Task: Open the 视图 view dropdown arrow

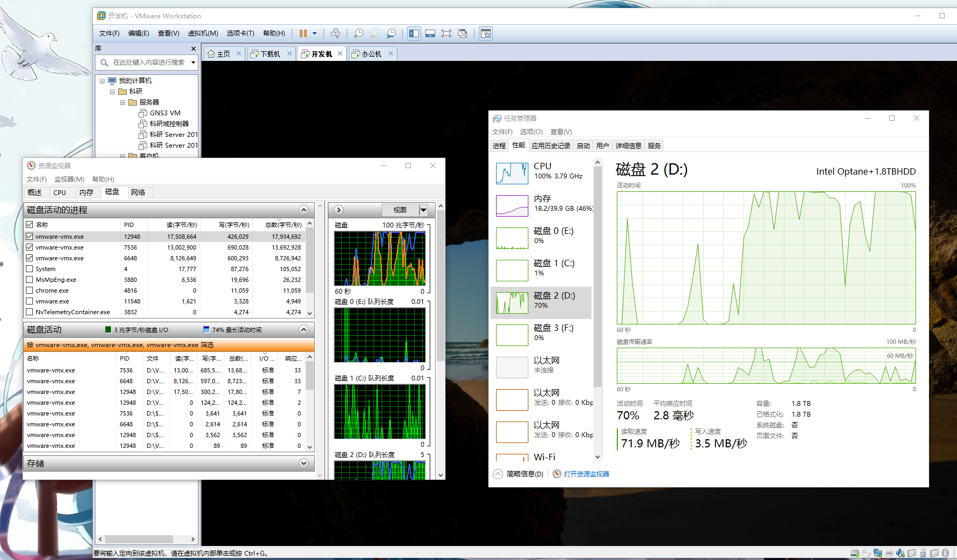Action: (x=423, y=210)
